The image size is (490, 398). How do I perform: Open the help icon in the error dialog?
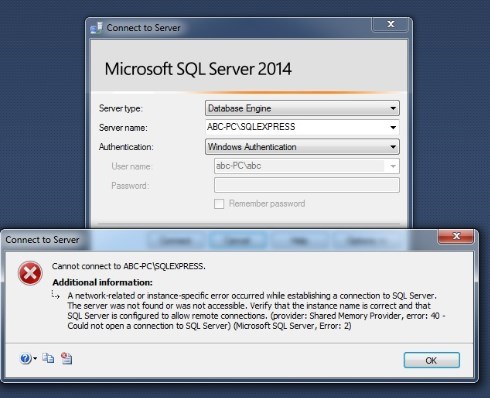click(x=25, y=359)
